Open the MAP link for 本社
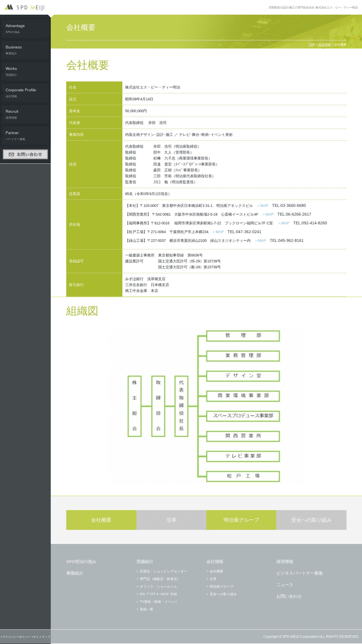This screenshot has width=362, height=644. (x=262, y=206)
